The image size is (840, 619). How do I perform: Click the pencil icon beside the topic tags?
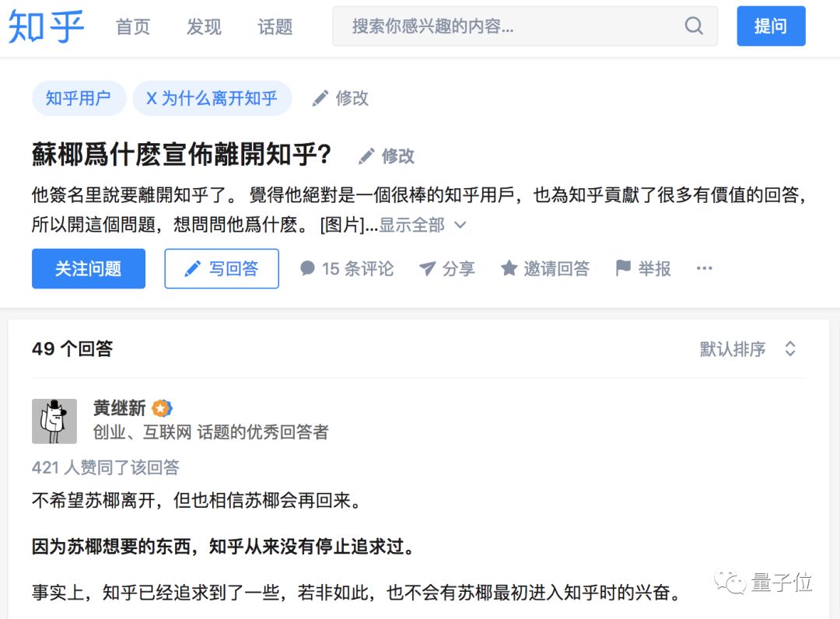[x=320, y=99]
